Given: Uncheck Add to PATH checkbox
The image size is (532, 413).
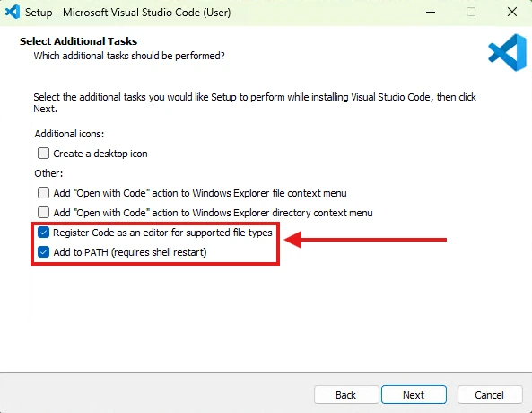Looking at the screenshot, I should [x=43, y=252].
